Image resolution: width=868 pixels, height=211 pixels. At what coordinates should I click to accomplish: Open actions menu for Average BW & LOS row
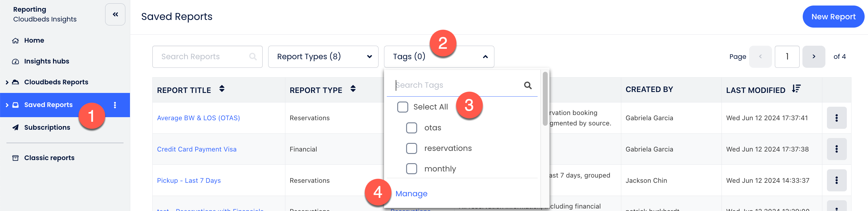[x=836, y=118]
